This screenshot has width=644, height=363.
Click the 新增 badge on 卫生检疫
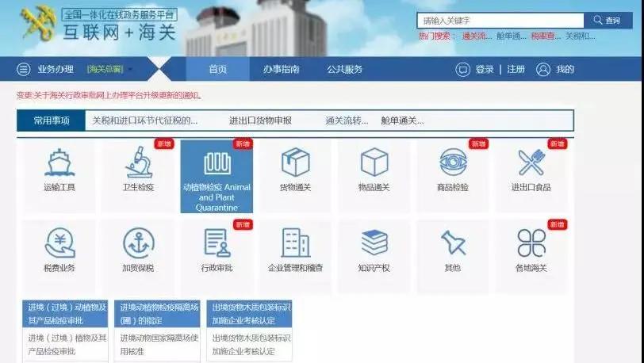pyautogui.click(x=164, y=143)
